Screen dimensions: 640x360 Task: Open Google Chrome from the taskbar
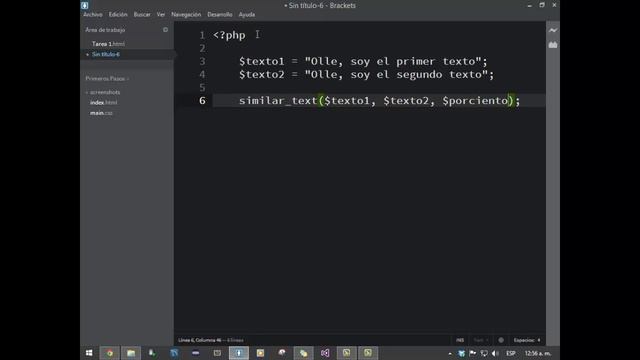point(109,353)
